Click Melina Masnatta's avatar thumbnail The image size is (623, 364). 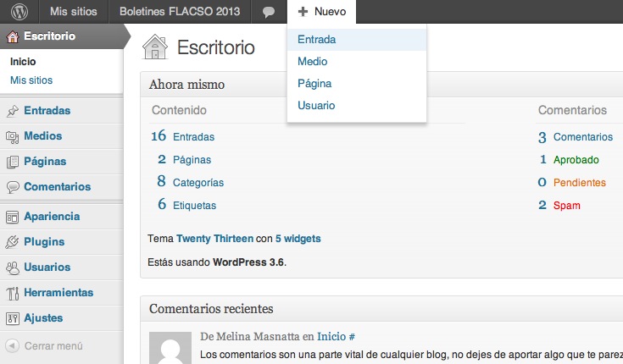tap(170, 348)
